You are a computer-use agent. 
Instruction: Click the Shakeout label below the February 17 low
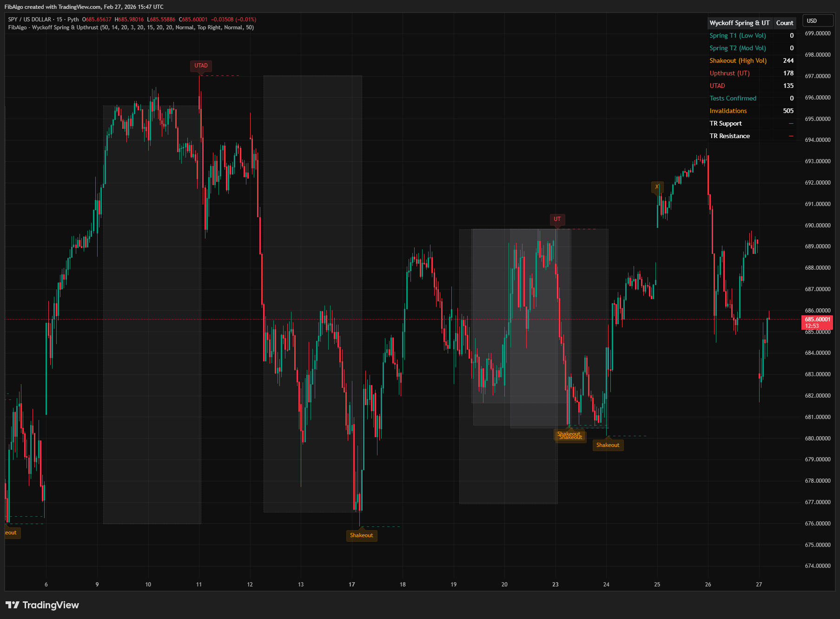pos(362,535)
